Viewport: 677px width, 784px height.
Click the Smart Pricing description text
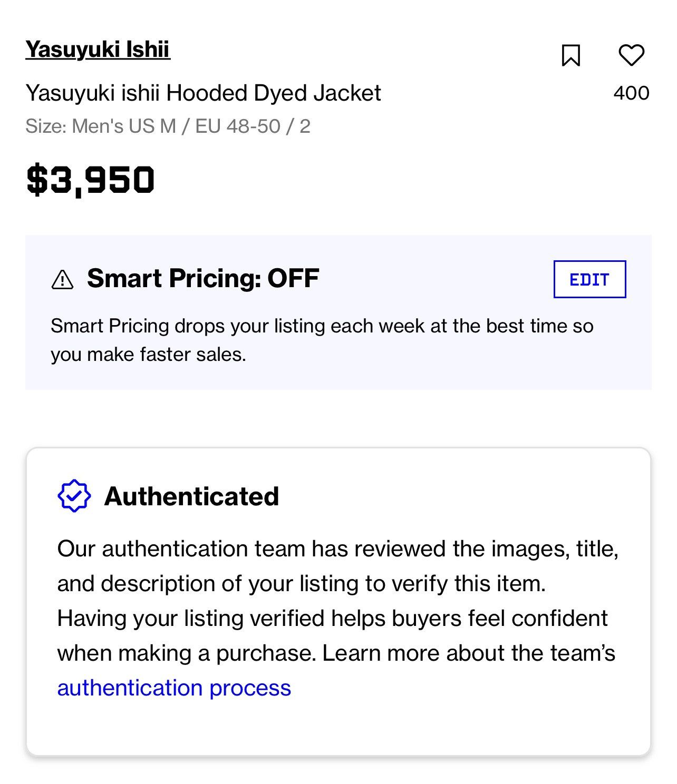(x=322, y=340)
